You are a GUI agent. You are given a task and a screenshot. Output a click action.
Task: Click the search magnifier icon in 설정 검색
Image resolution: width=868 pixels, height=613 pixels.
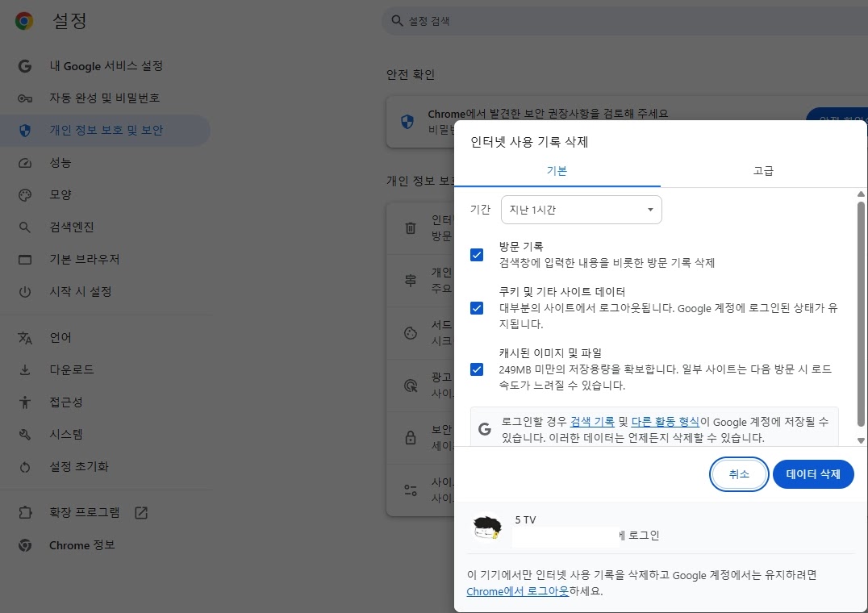pyautogui.click(x=397, y=21)
